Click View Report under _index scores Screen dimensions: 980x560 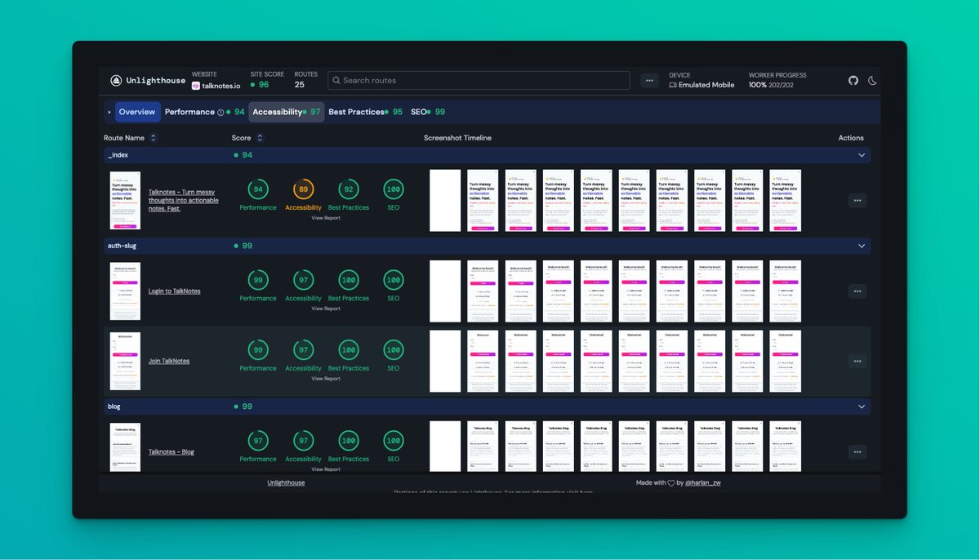point(326,218)
